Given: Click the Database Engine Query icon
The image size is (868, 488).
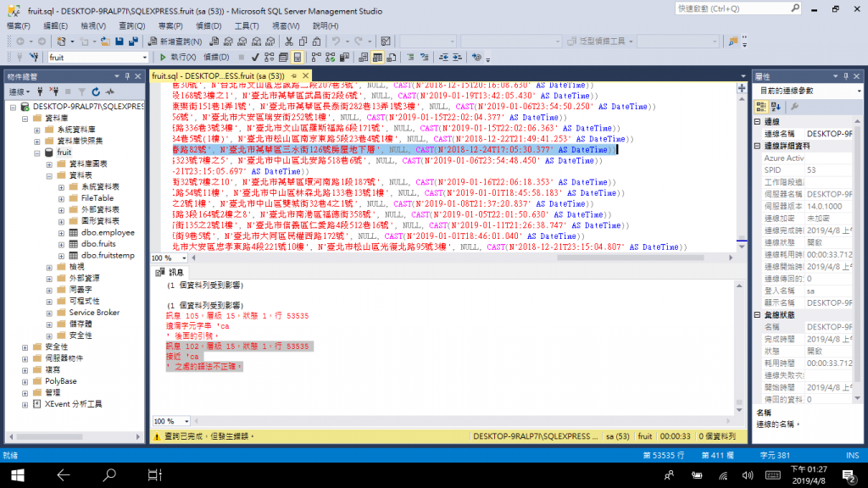Looking at the screenshot, I should pos(214,42).
